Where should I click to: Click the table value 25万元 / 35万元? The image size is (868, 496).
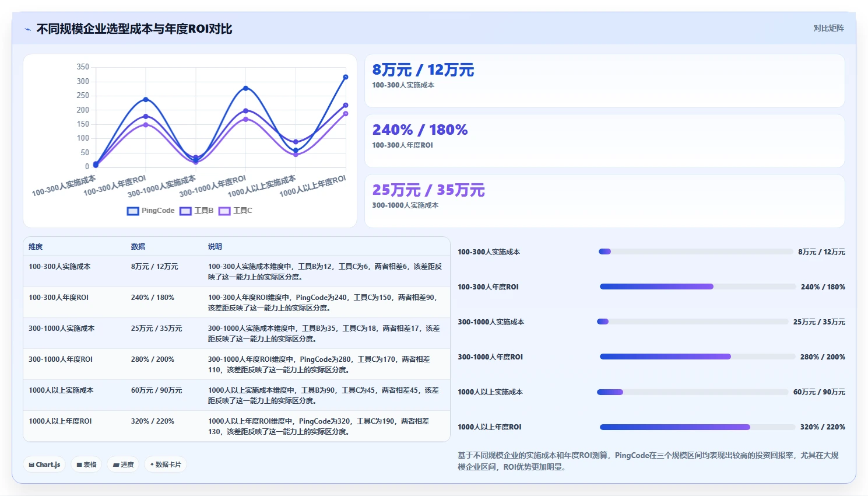[156, 329]
